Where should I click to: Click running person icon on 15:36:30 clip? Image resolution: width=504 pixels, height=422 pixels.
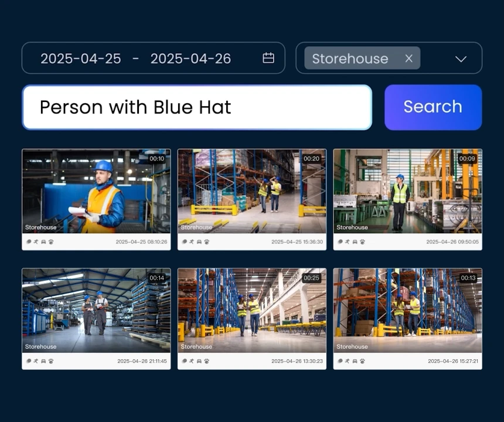click(192, 241)
